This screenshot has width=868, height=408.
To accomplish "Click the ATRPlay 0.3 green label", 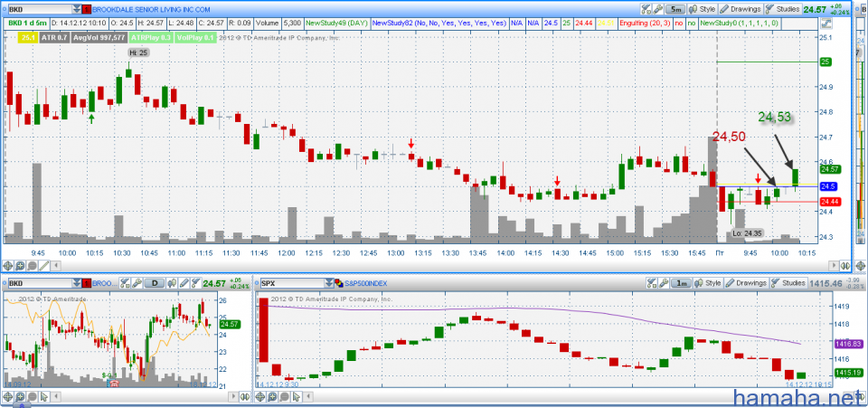I will pyautogui.click(x=150, y=38).
